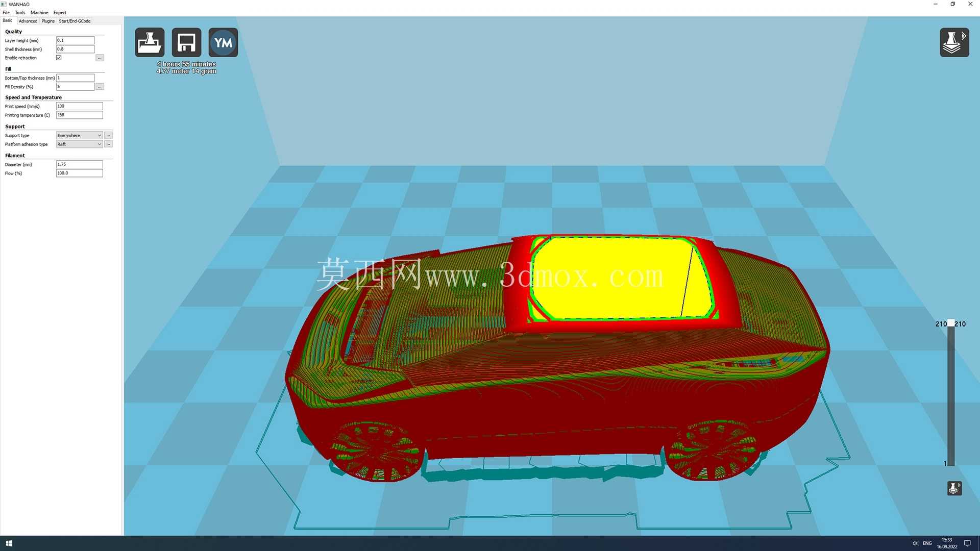The height and width of the screenshot is (551, 980).
Task: Click the volume speaker tray icon
Action: 915,543
